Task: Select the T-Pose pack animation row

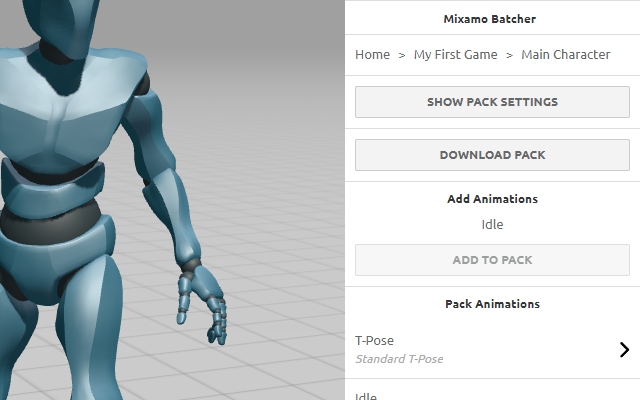Action: coord(492,350)
